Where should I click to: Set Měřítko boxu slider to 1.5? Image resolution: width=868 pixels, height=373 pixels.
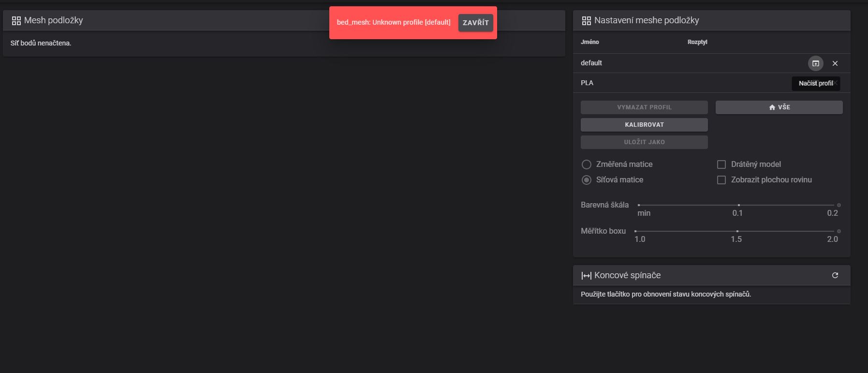[x=737, y=231]
